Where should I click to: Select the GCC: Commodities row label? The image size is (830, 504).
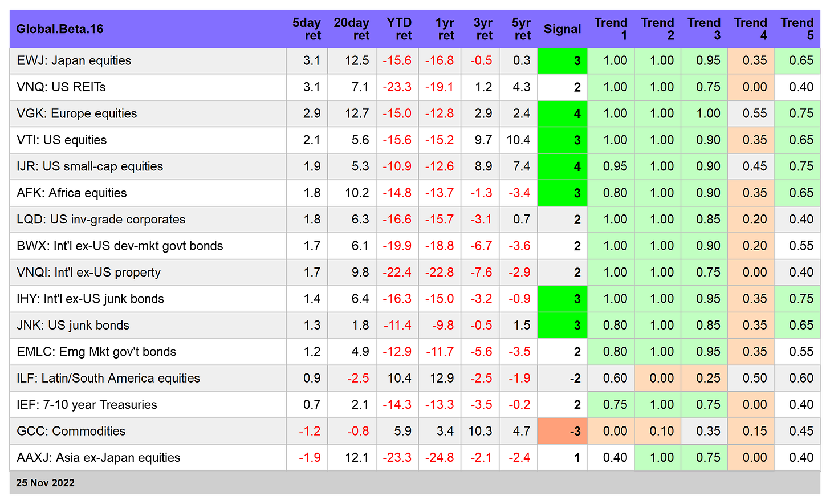click(71, 431)
